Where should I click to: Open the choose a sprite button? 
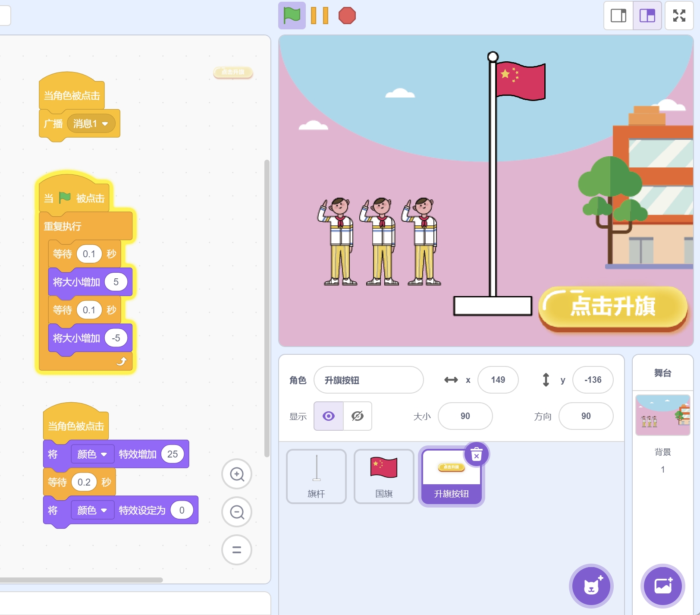point(591,586)
